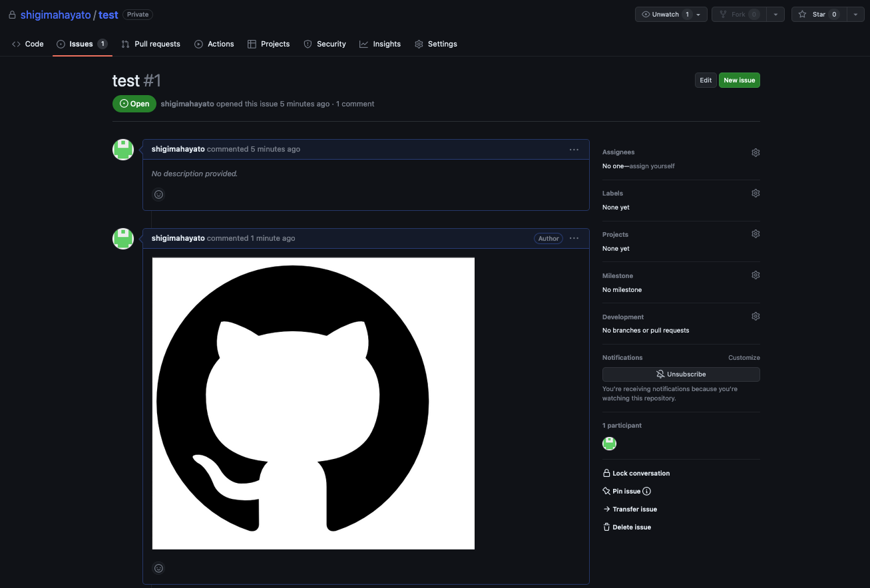Open the Actions tab
870x588 pixels.
[x=214, y=44]
